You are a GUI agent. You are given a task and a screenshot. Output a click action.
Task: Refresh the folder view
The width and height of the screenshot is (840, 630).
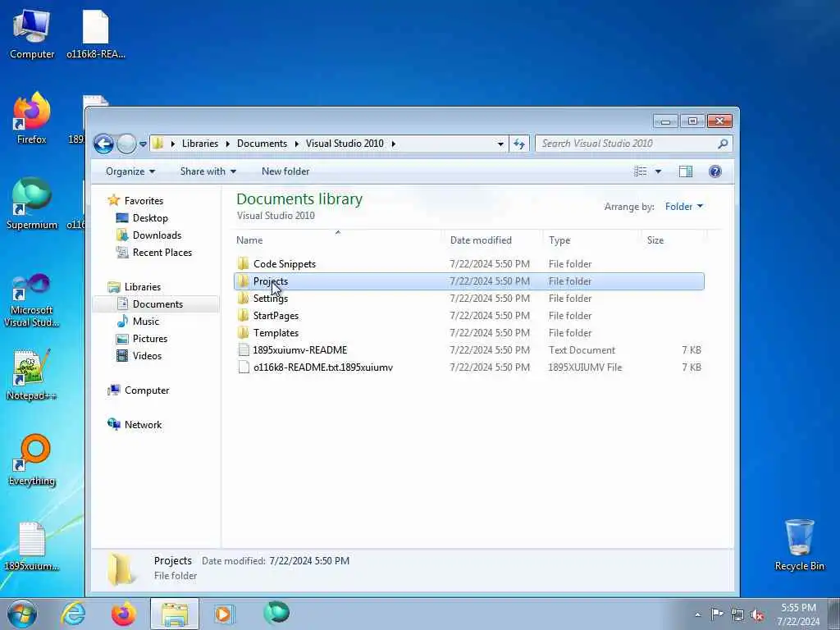point(519,144)
